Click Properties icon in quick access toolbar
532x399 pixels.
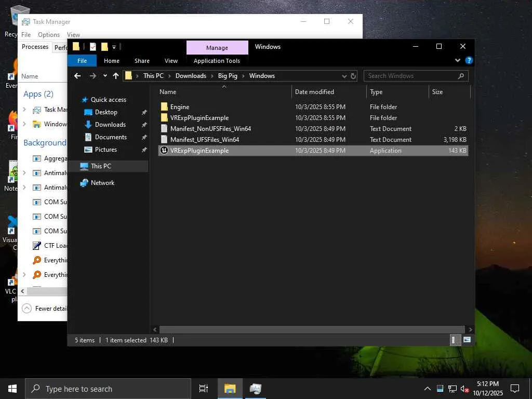92,47
